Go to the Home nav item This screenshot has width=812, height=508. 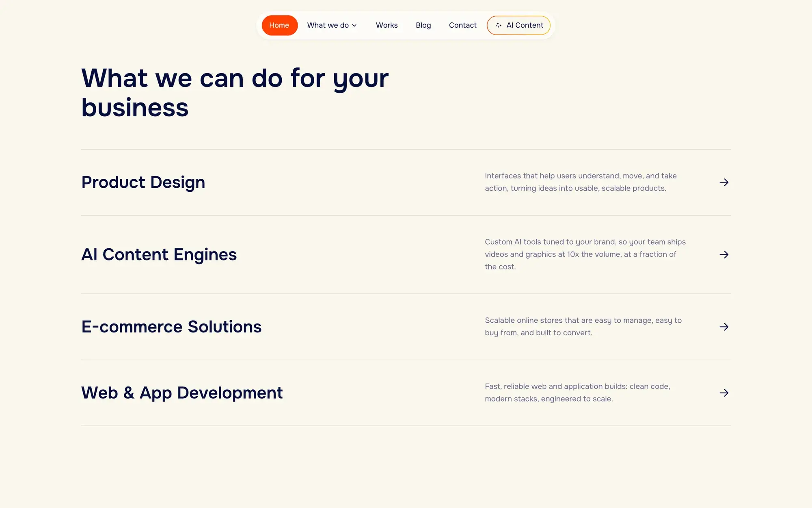coord(279,25)
